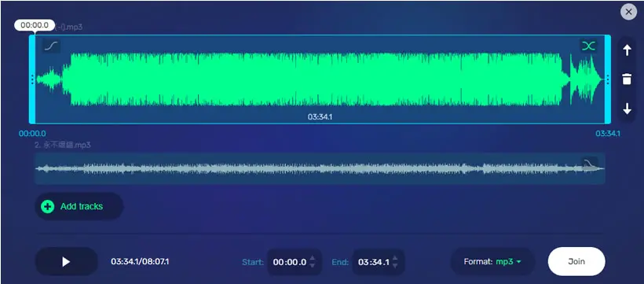This screenshot has height=284, width=644.
Task: Click the Join button
Action: [x=576, y=261]
